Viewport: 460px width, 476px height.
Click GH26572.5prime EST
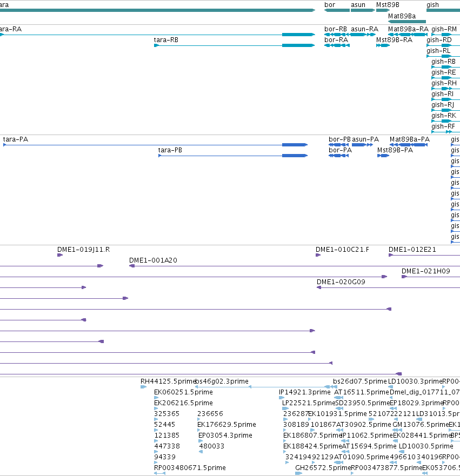[x=298, y=473]
